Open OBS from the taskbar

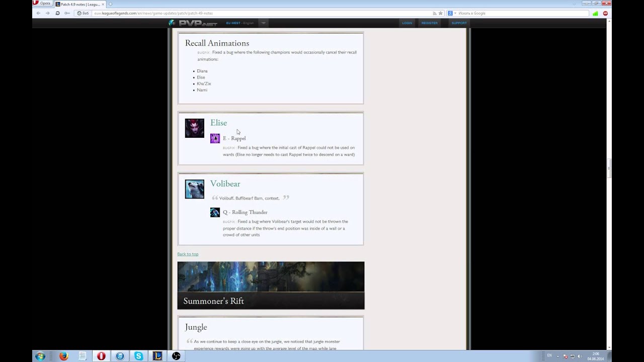(x=176, y=356)
